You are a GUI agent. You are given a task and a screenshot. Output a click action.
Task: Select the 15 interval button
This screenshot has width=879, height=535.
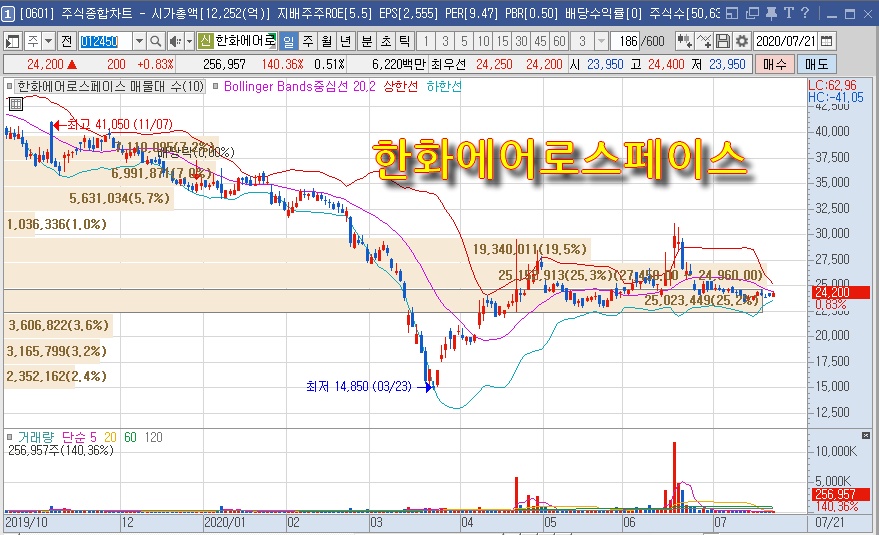[502, 41]
